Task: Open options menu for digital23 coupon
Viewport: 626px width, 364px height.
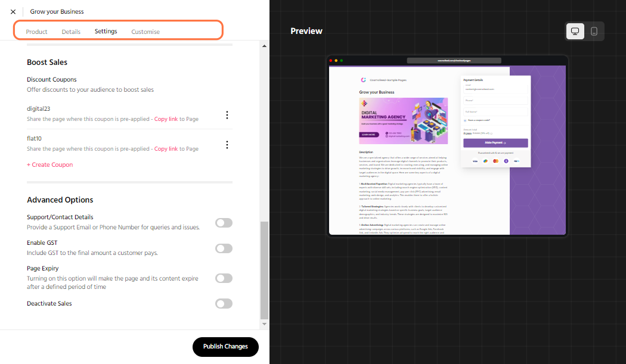Action: (227, 115)
